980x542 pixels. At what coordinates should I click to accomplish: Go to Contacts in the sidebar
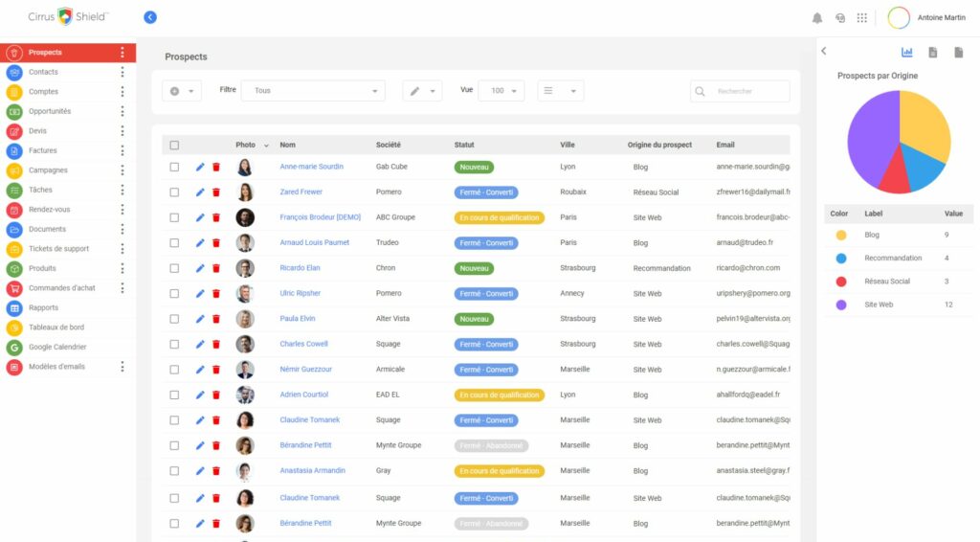(43, 72)
